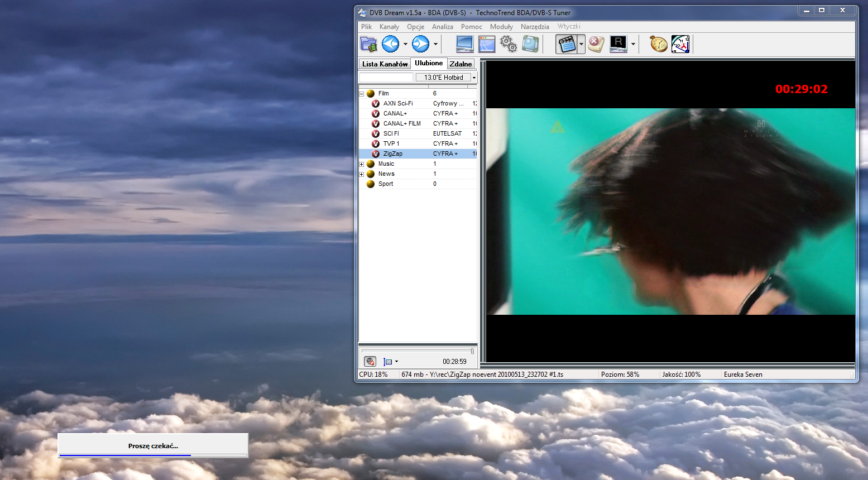868x480 pixels.
Task: Click the V icon next to AXN Sci-Fi
Action: tap(376, 103)
